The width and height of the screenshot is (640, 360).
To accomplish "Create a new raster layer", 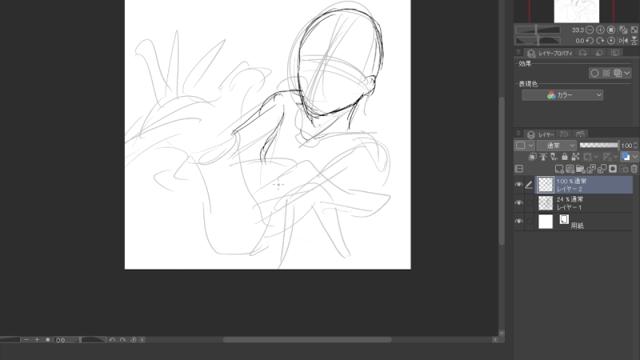I will coord(559,169).
